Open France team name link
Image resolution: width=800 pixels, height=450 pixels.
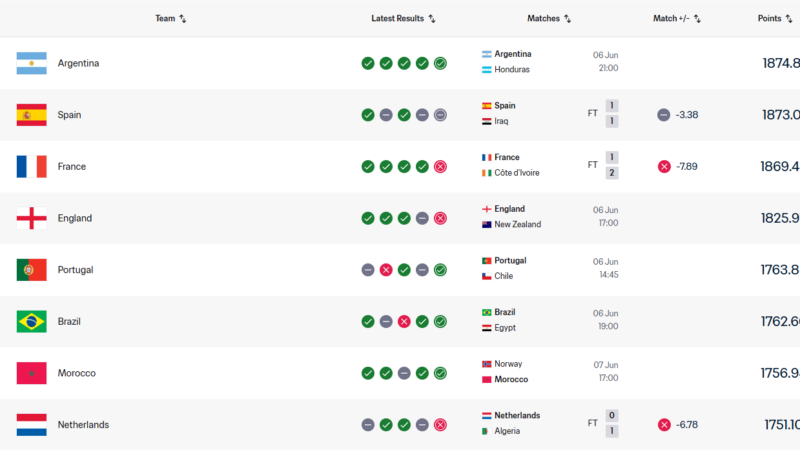click(x=71, y=166)
